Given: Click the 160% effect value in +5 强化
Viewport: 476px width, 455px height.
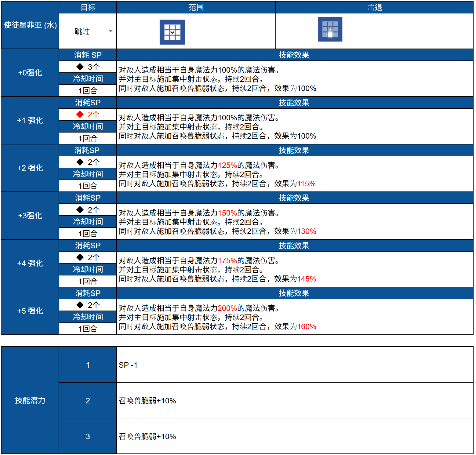Looking at the screenshot, I should coord(307,326).
